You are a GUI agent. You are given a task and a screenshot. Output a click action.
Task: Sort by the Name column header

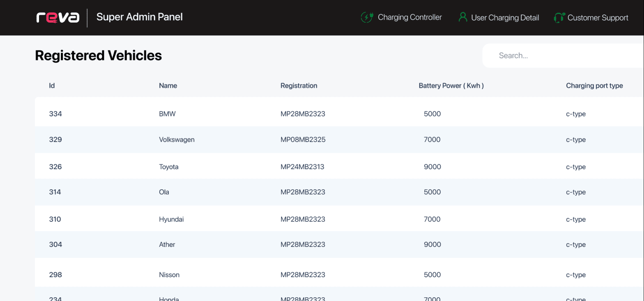[168, 86]
